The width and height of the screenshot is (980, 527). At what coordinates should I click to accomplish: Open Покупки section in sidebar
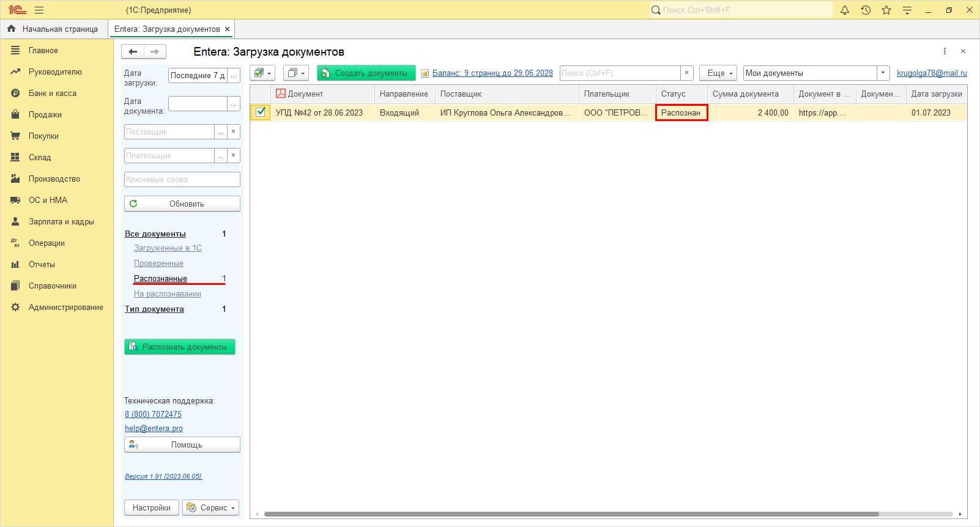(x=57, y=136)
